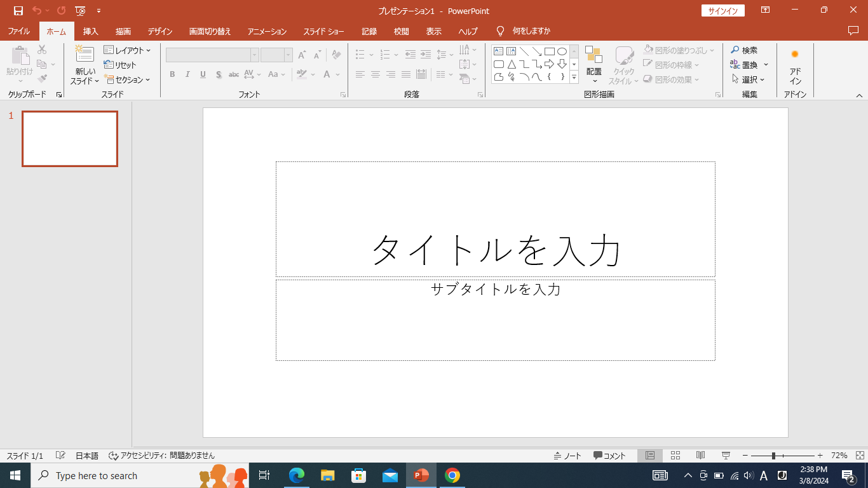Toggle align text left

tap(360, 74)
